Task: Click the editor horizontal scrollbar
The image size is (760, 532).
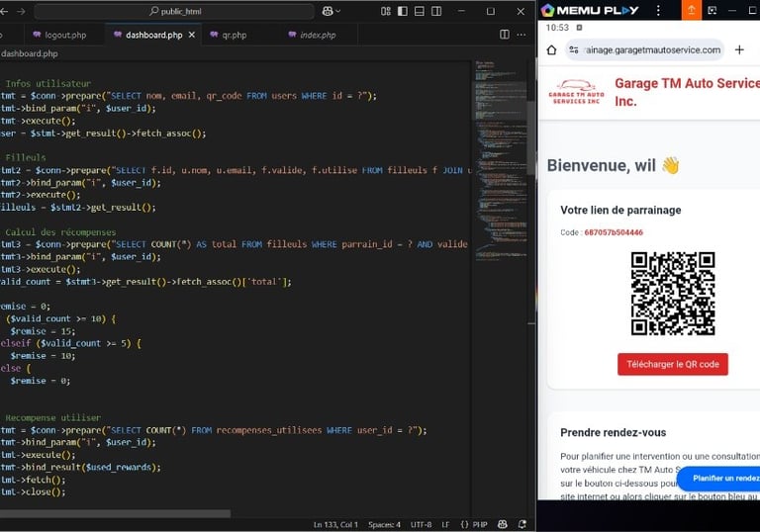Action: [x=115, y=513]
